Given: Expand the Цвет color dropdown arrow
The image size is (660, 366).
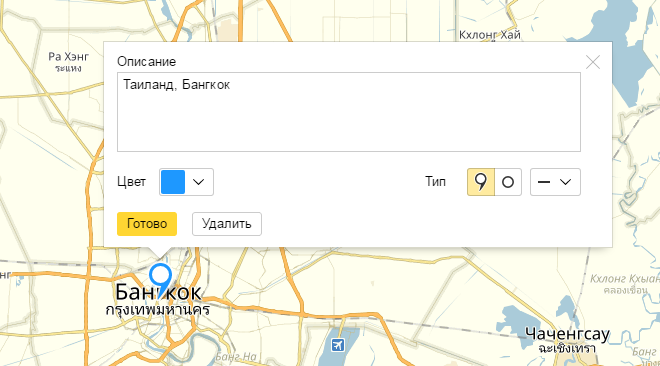Looking at the screenshot, I should (199, 182).
